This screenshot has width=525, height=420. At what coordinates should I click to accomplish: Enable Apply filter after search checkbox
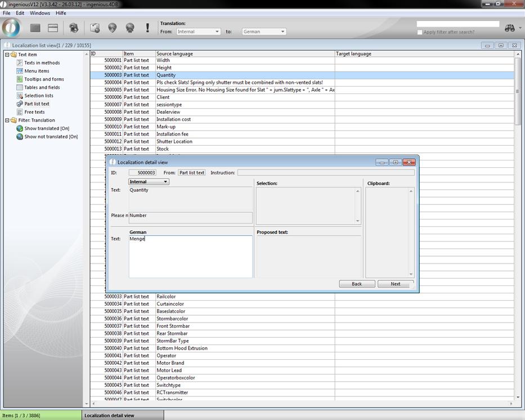pyautogui.click(x=420, y=32)
